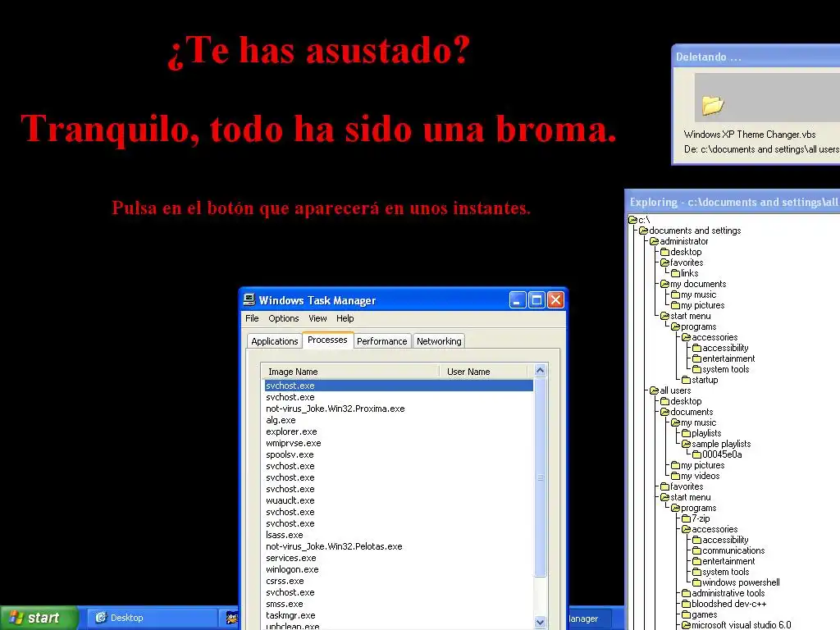Minimize the Windows Task Manager window
The width and height of the screenshot is (840, 630).
click(518, 300)
